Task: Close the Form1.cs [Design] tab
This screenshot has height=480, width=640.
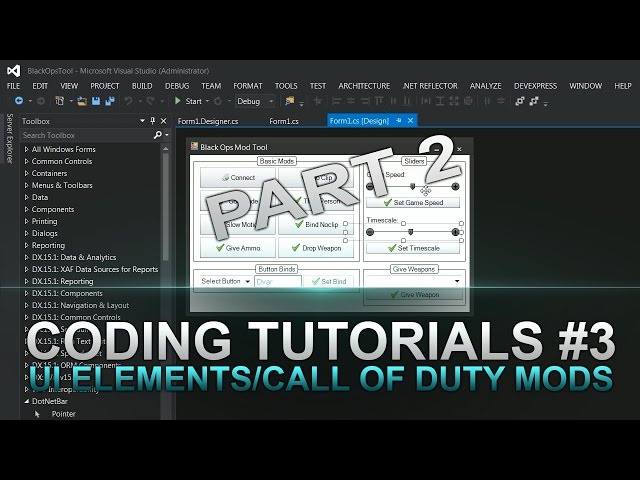Action: pyautogui.click(x=411, y=120)
